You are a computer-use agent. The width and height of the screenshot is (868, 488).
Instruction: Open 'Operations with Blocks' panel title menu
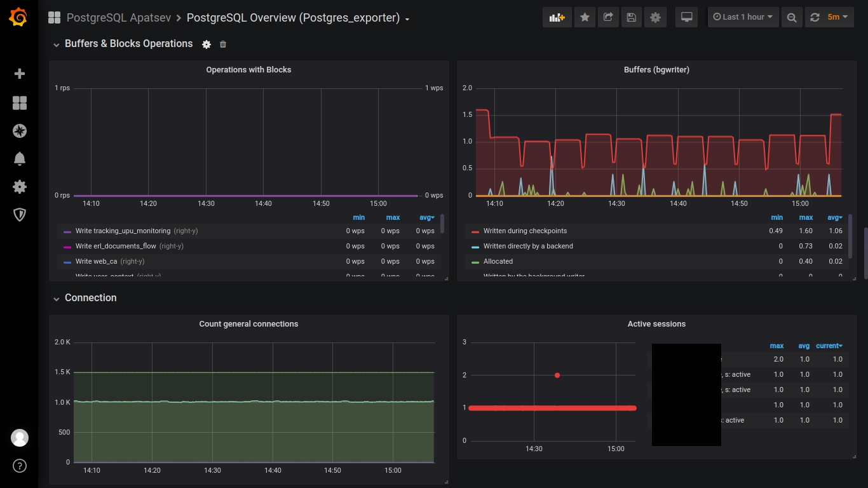(x=248, y=70)
